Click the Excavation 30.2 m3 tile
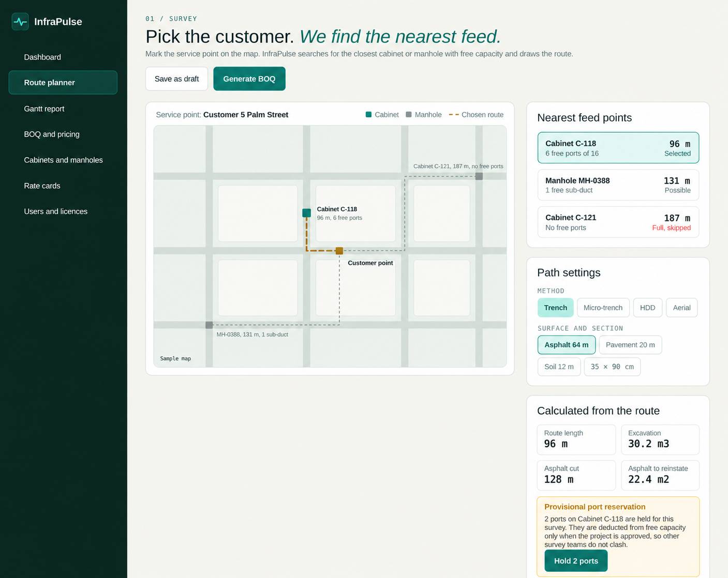Image resolution: width=728 pixels, height=578 pixels. click(x=660, y=439)
